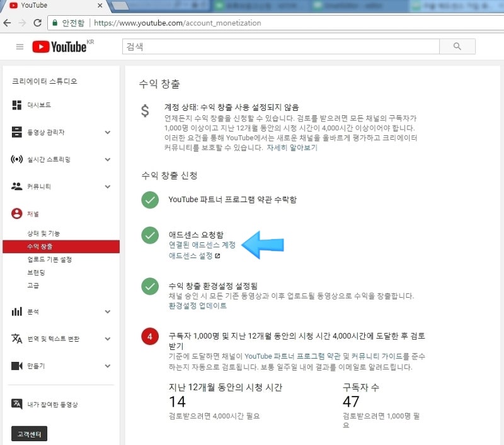
Task: Open the 연결된 애드센스 계정 link
Action: (202, 245)
